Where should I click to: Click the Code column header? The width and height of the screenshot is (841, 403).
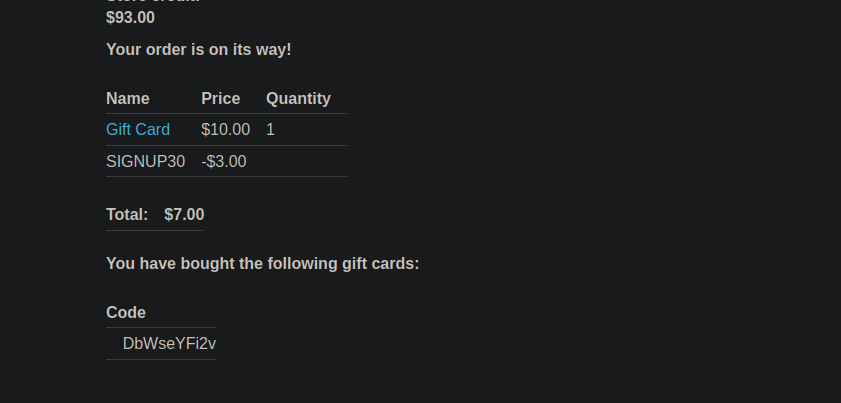(x=126, y=312)
